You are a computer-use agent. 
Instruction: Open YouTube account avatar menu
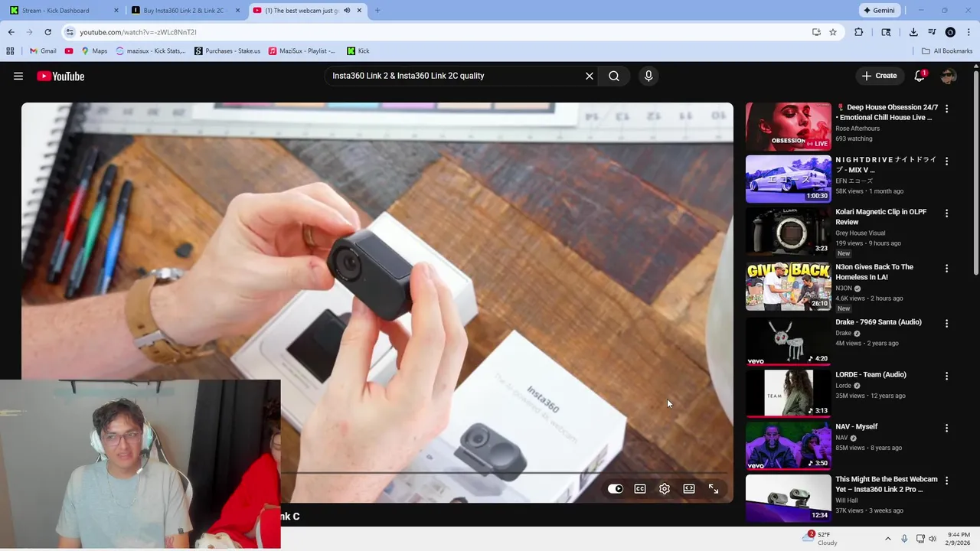[x=949, y=76]
